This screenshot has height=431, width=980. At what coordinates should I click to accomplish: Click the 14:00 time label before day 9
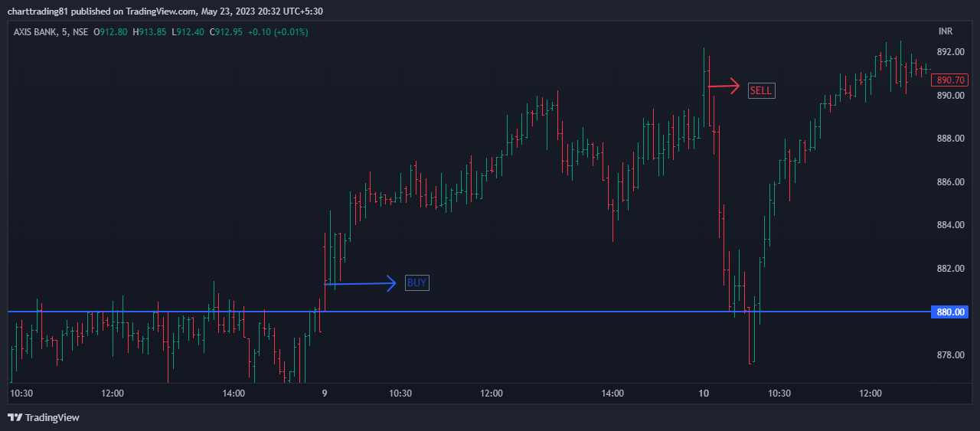pos(234,393)
